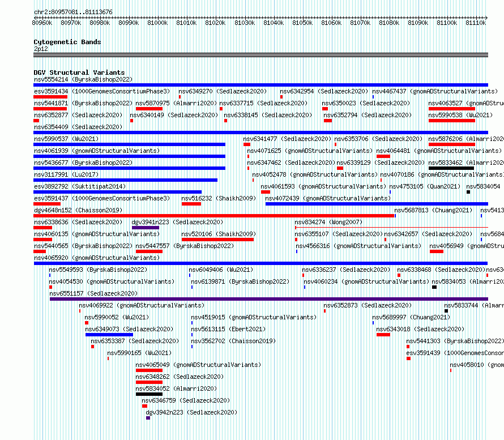The image size is (504, 440).
Task: Open variant nsv6349270 (Sedlazeck2020)
Action: click(223, 91)
